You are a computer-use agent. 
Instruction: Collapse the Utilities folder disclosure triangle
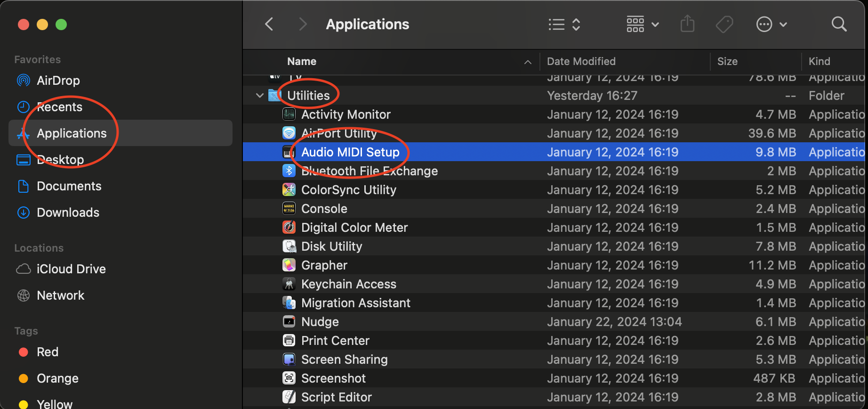coord(259,96)
